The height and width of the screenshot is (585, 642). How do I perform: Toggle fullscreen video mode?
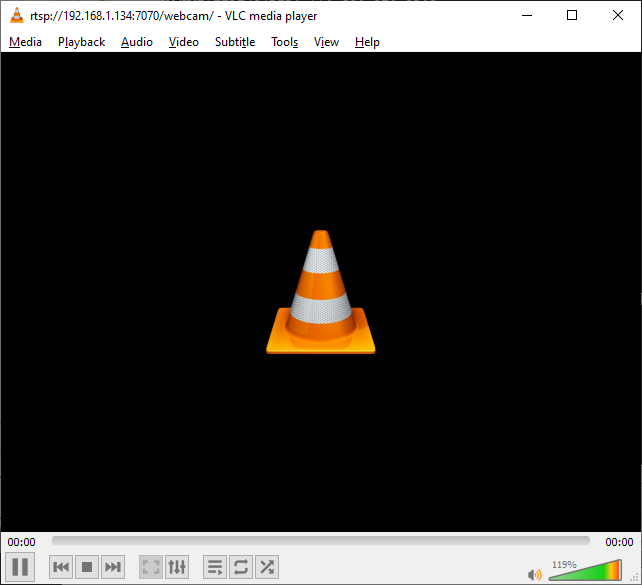tap(151, 567)
